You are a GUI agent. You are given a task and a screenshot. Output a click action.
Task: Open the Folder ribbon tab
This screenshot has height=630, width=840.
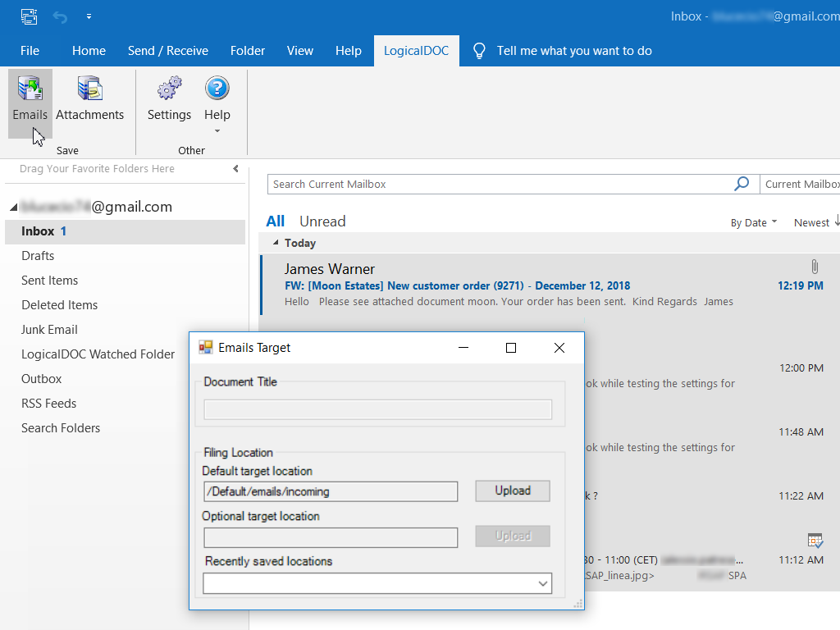[248, 51]
